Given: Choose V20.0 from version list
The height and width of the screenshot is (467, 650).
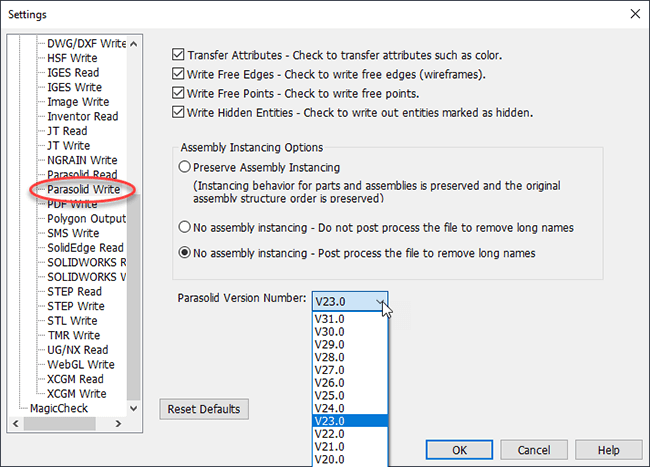Looking at the screenshot, I should pyautogui.click(x=350, y=460).
